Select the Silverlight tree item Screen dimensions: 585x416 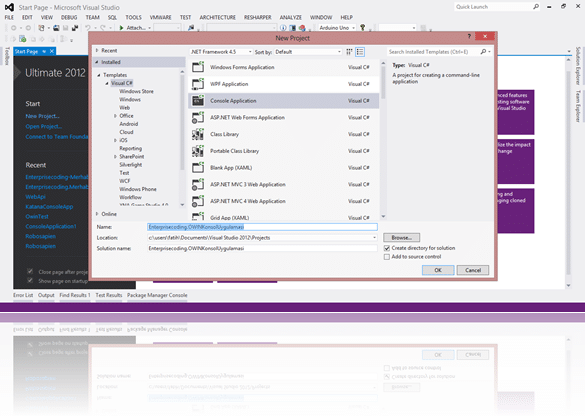131,165
